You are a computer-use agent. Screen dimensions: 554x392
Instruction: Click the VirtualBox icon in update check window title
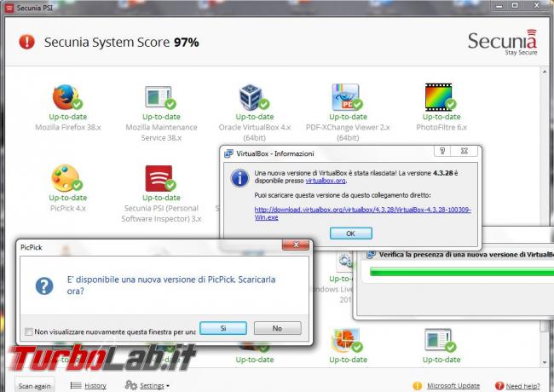(371, 255)
